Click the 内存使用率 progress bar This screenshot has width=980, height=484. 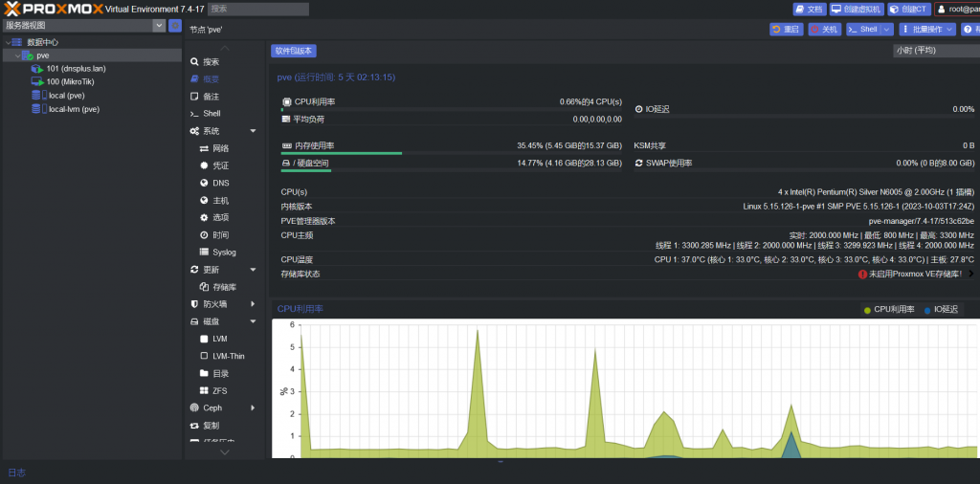pyautogui.click(x=452, y=153)
